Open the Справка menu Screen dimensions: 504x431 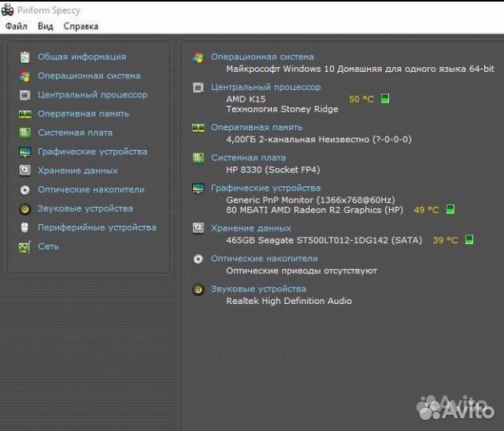click(x=81, y=26)
